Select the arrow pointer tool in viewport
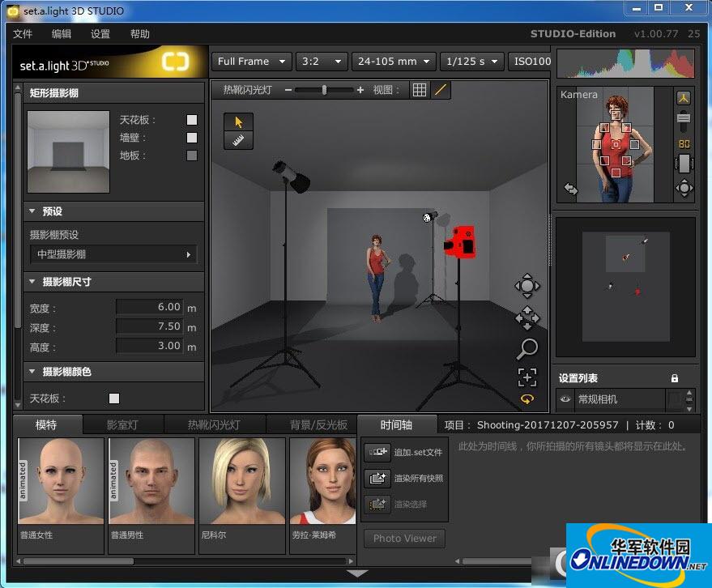This screenshot has height=588, width=712. (x=238, y=121)
